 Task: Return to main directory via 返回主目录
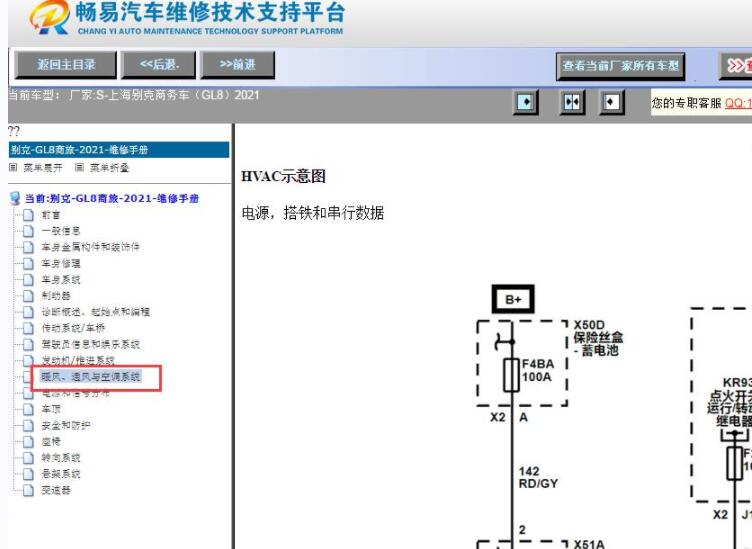(66, 65)
